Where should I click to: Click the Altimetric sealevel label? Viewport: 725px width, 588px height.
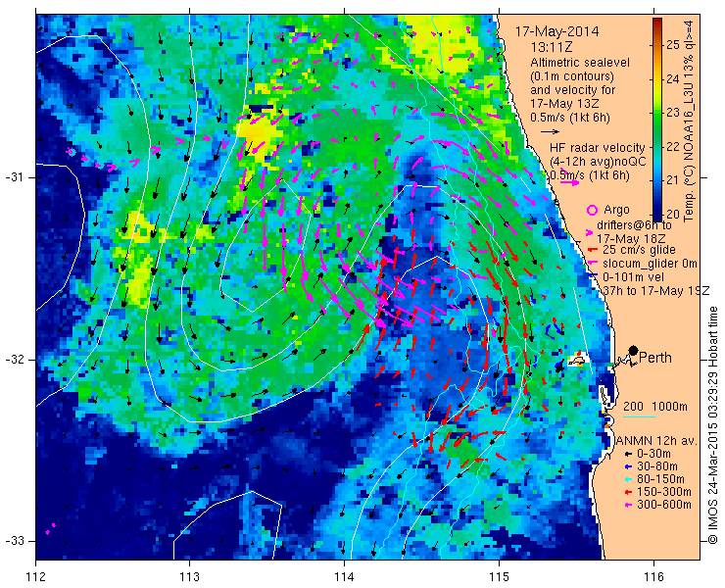tap(580, 63)
